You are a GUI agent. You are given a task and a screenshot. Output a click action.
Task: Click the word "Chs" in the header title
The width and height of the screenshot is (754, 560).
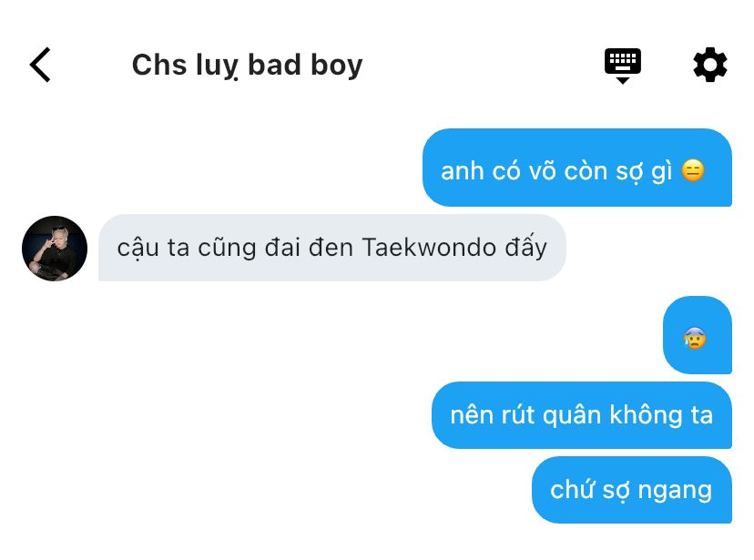[159, 65]
